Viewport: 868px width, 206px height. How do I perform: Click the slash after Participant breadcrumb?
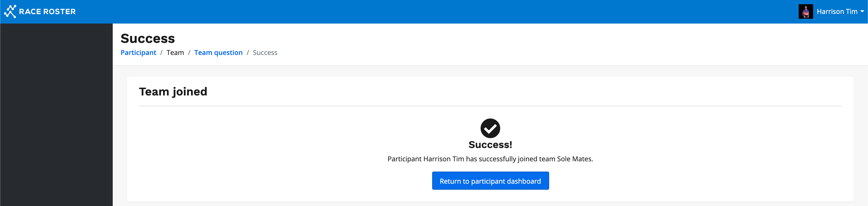(x=162, y=53)
